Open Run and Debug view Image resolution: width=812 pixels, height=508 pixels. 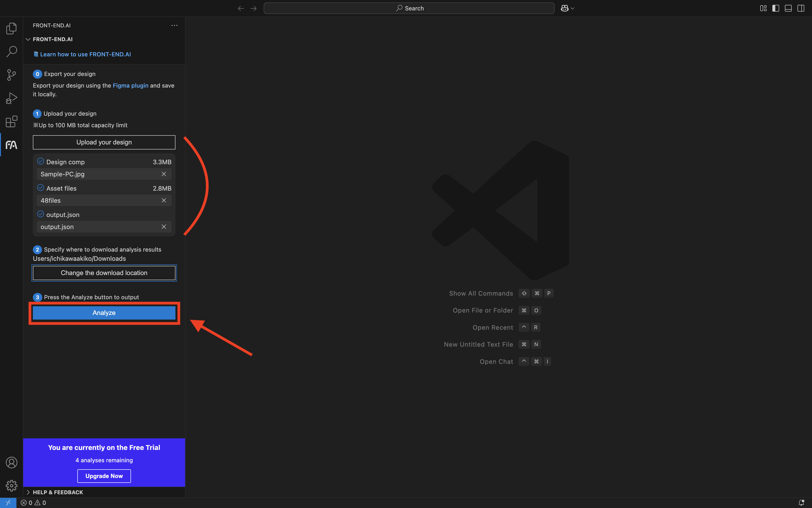pyautogui.click(x=11, y=98)
